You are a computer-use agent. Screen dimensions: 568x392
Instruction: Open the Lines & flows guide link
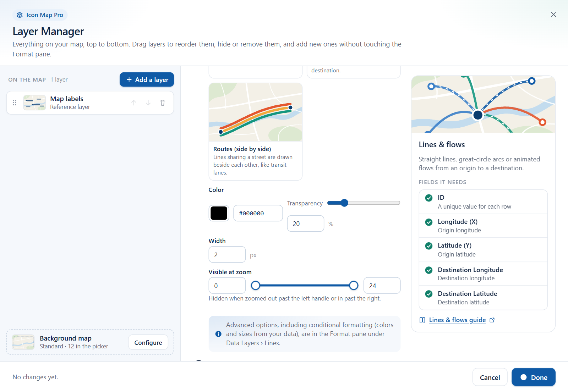tap(457, 320)
